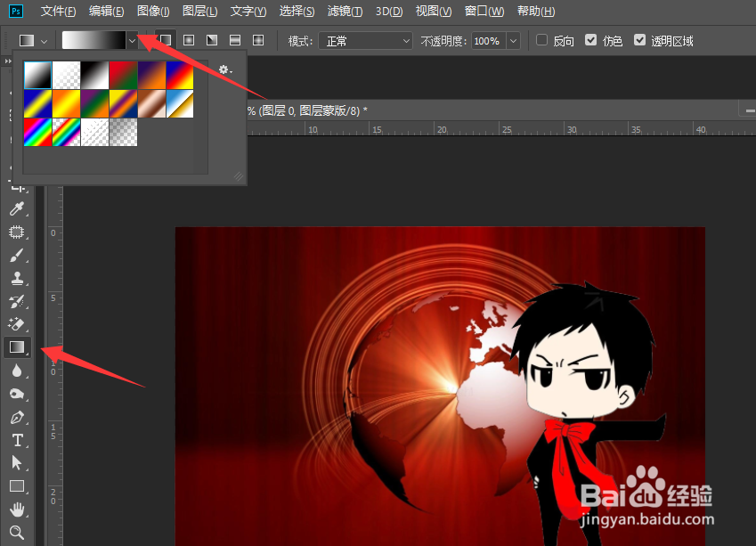Pick transparent stripes gradient swatch
Image resolution: width=756 pixels, height=546 pixels.
pyautogui.click(x=94, y=132)
